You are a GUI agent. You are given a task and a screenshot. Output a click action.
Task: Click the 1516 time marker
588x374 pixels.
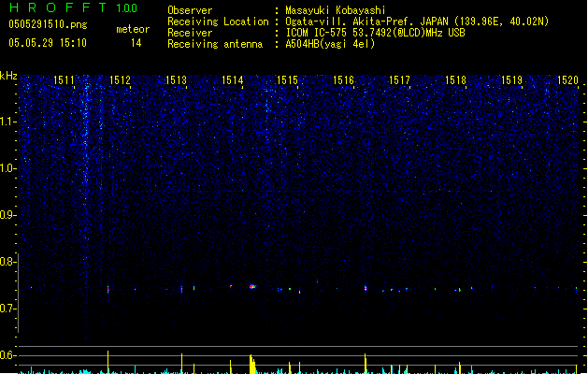click(x=343, y=79)
